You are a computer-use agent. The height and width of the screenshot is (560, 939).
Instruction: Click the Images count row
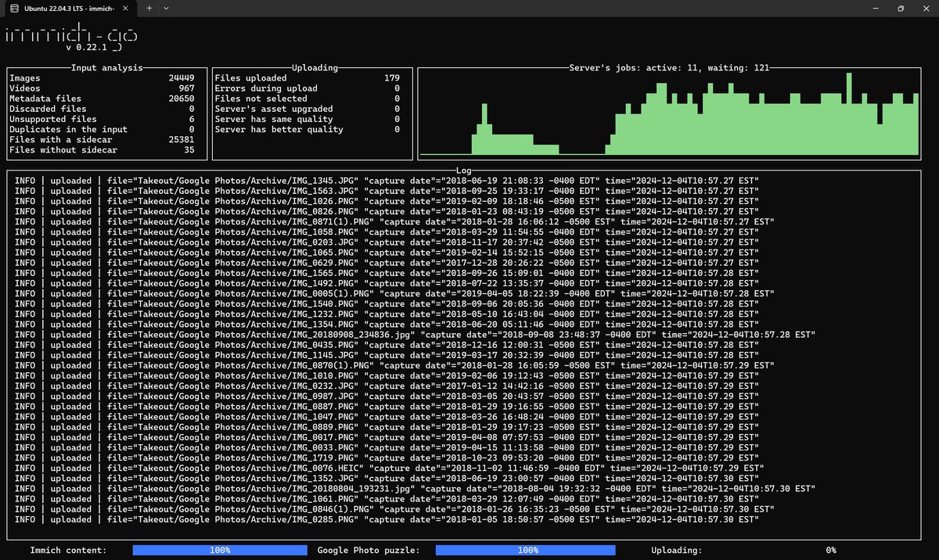(x=102, y=78)
